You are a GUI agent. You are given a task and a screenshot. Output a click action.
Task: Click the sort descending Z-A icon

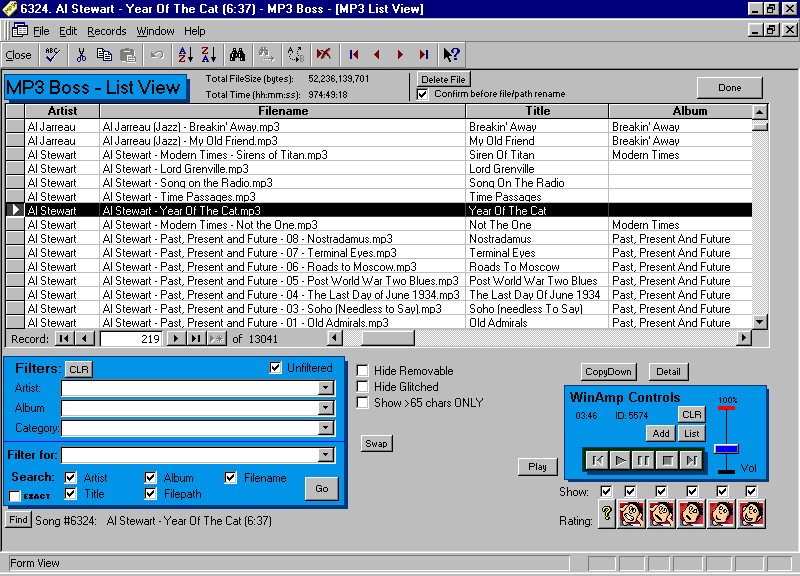(x=209, y=55)
